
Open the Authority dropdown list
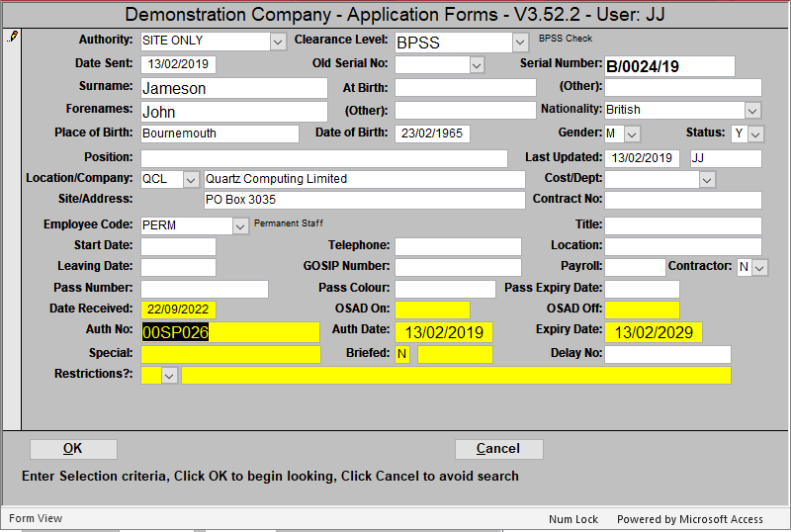277,42
